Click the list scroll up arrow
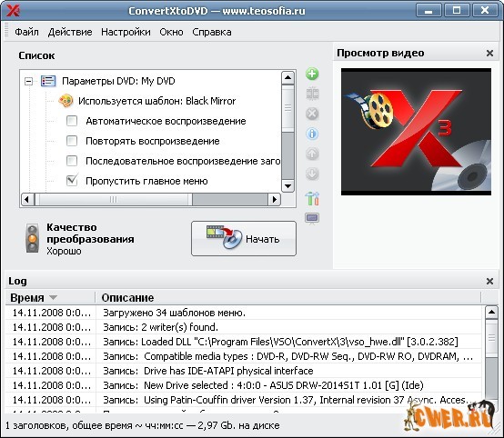 click(288, 77)
